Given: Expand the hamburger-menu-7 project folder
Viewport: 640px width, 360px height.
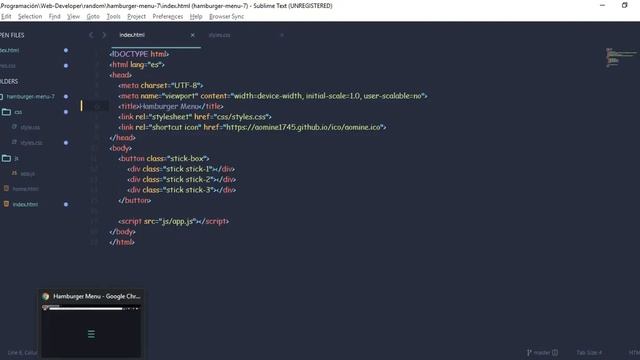Looking at the screenshot, I should [31, 97].
